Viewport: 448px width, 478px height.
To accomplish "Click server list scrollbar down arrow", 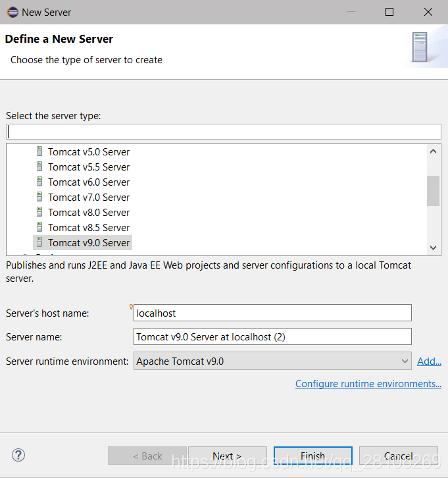I will point(433,248).
